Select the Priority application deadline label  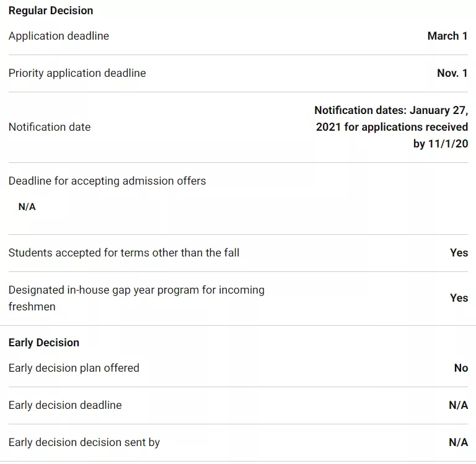click(x=77, y=73)
